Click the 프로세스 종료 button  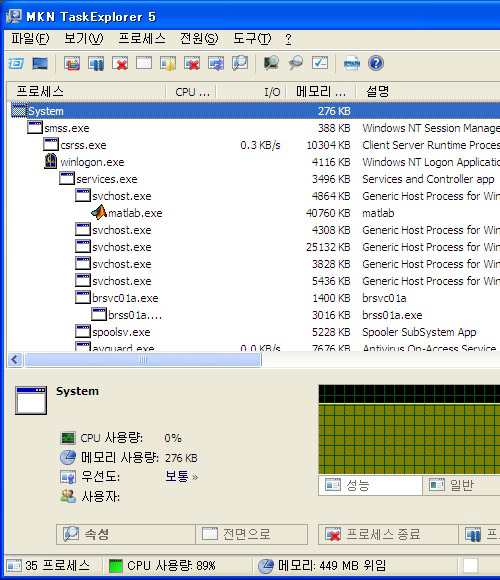[388, 534]
